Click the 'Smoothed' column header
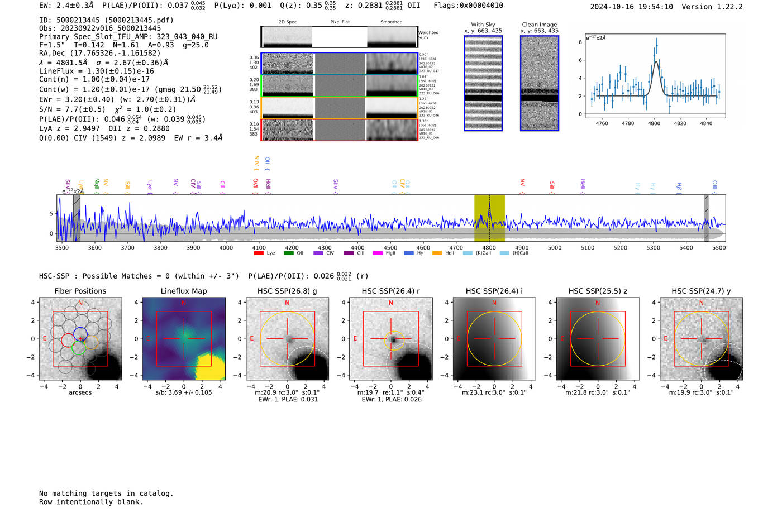Viewport: 782px width, 532px height. pyautogui.click(x=392, y=22)
